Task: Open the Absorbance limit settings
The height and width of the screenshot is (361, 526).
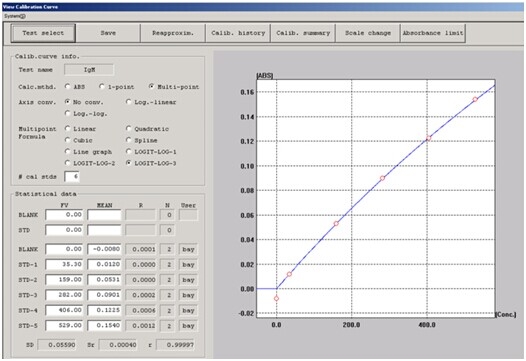Action: click(433, 33)
